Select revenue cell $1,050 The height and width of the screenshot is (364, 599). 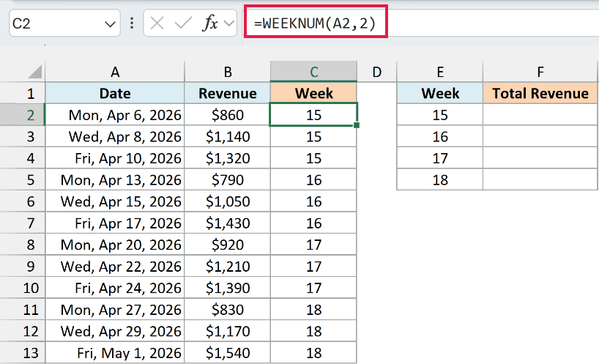tap(227, 201)
